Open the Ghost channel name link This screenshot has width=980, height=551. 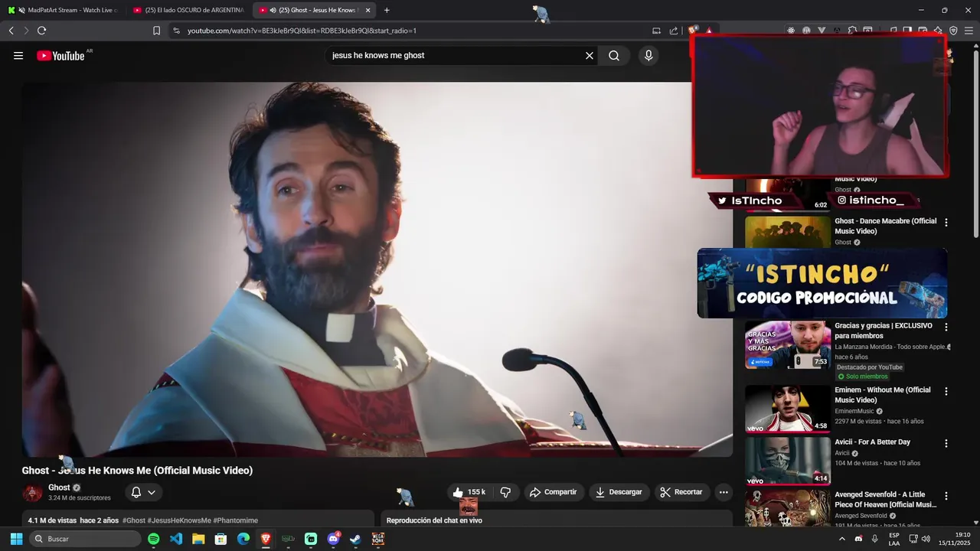[x=59, y=487]
